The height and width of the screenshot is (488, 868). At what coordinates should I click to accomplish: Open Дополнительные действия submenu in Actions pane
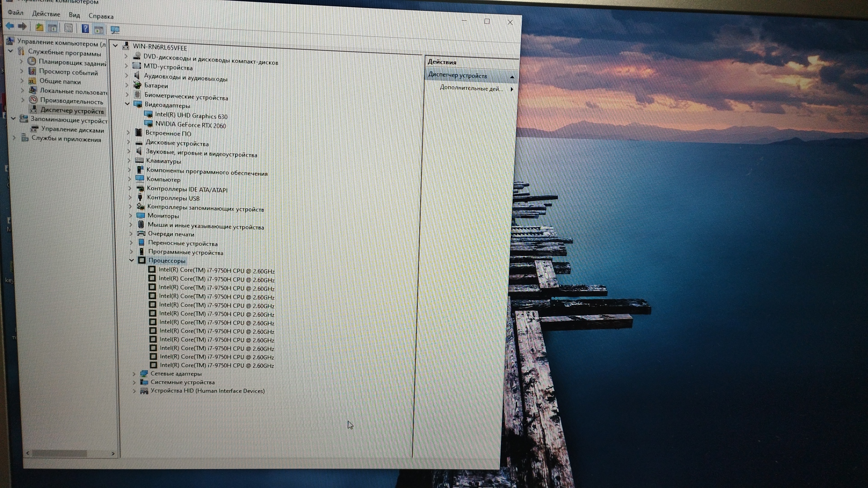[471, 89]
